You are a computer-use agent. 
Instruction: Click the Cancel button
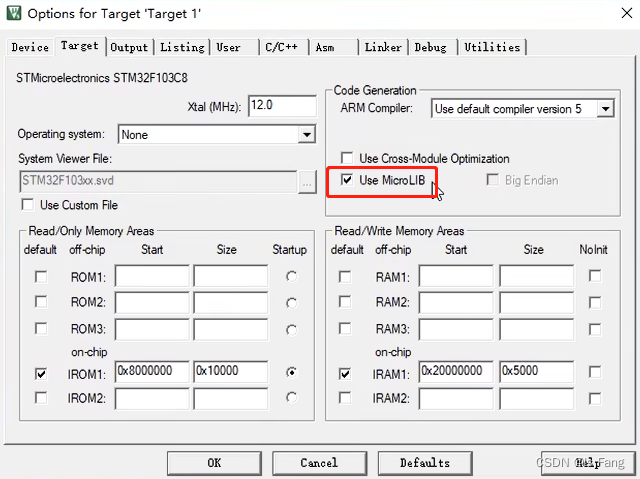(319, 463)
